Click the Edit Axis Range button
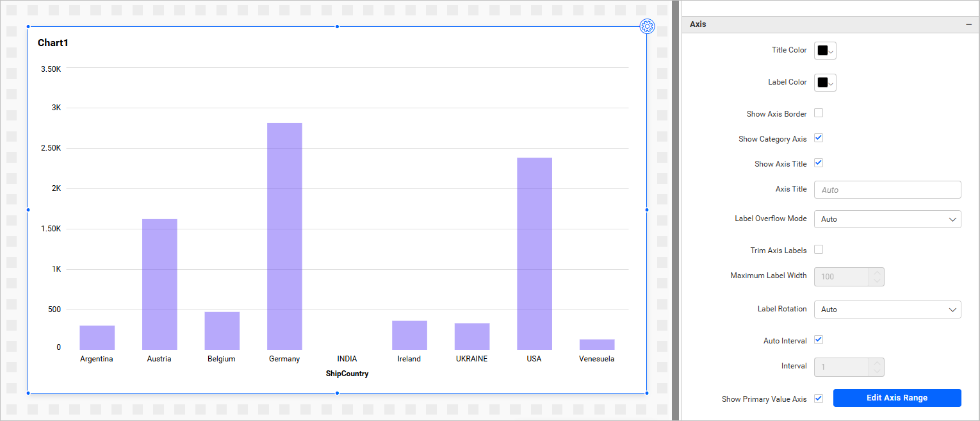Screen dimensions: 980x421 pos(897,398)
